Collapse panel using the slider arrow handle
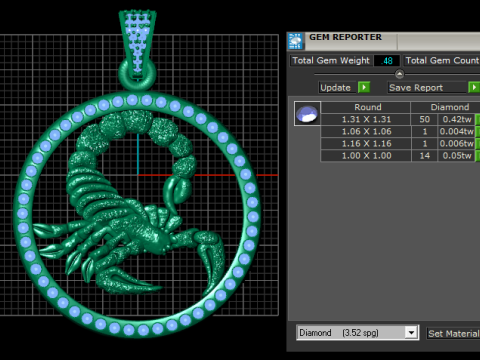480x360 pixels. [x=399, y=74]
